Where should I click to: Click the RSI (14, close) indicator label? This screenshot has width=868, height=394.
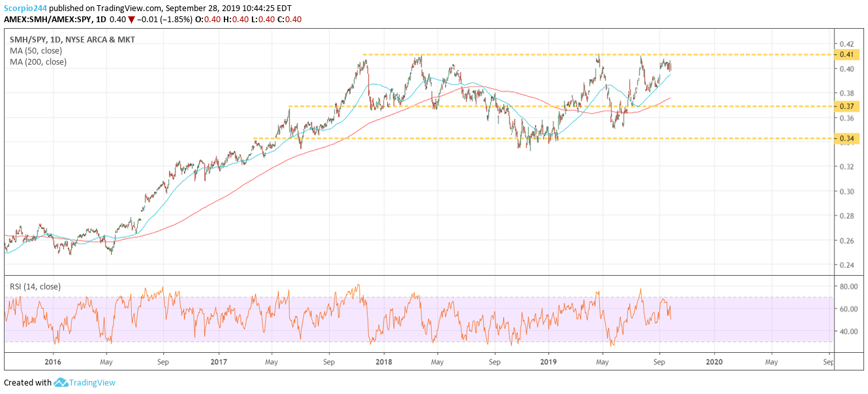35,286
